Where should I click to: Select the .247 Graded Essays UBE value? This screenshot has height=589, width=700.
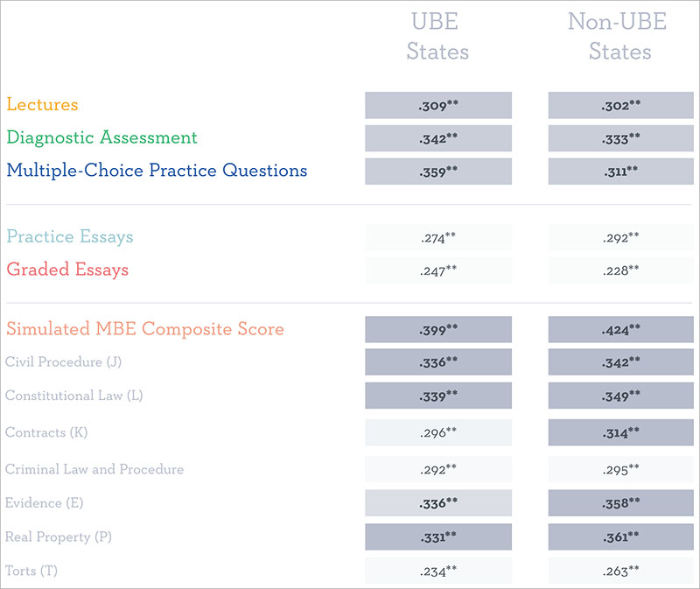[437, 270]
